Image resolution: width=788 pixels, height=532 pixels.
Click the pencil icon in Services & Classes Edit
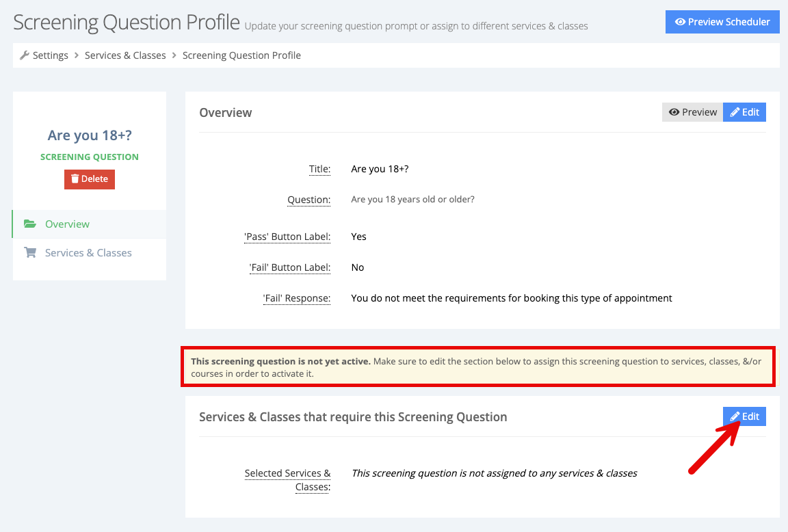pos(735,416)
